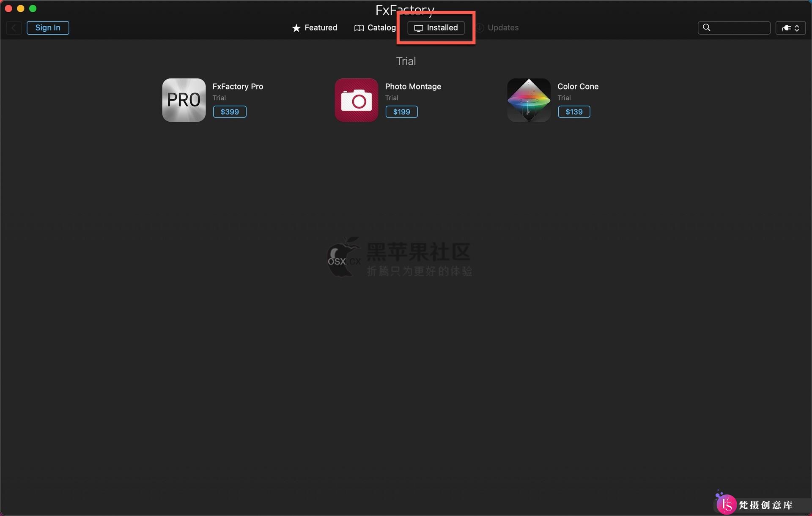
Task: Open the host app filter dropdown
Action: click(790, 28)
